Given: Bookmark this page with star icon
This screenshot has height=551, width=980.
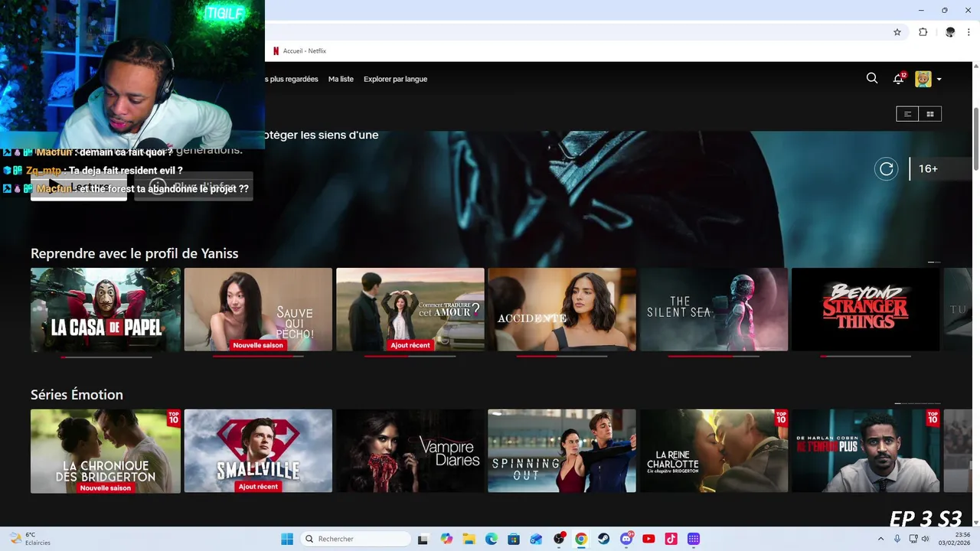Looking at the screenshot, I should (x=897, y=32).
